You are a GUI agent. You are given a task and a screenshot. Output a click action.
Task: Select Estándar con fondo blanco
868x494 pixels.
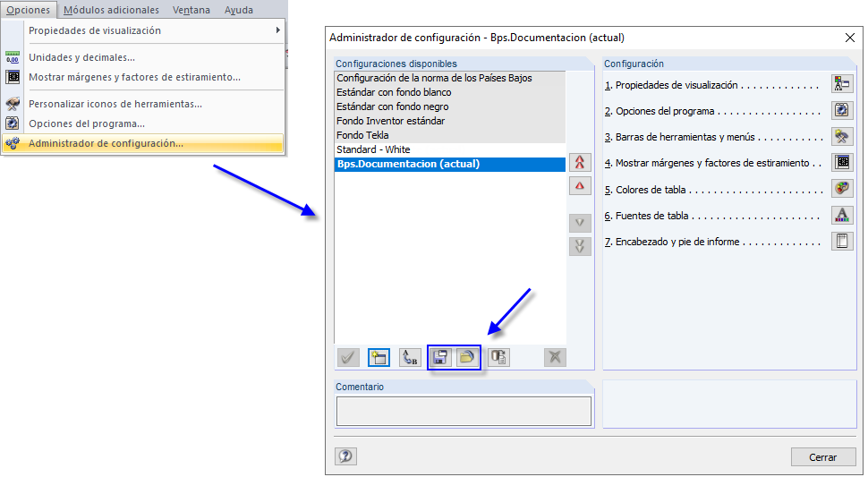[x=450, y=92]
